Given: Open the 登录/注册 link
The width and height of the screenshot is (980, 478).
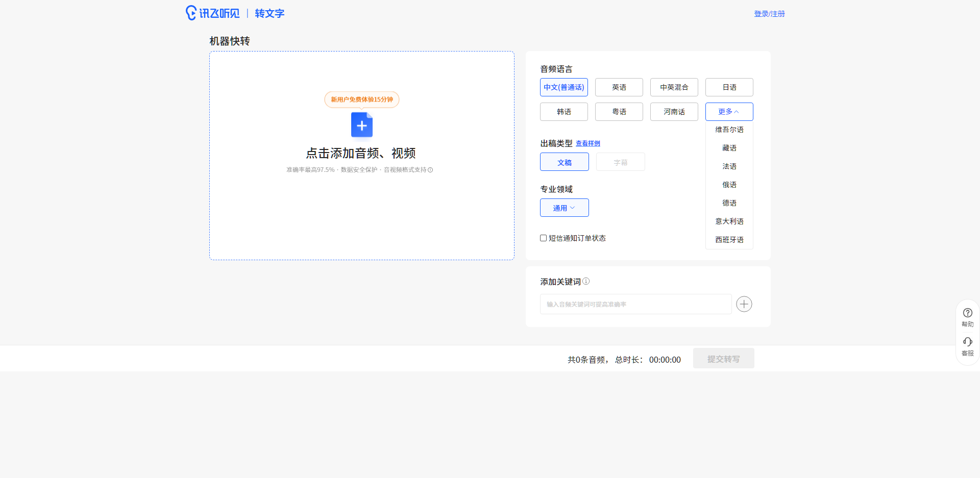Looking at the screenshot, I should pos(769,14).
